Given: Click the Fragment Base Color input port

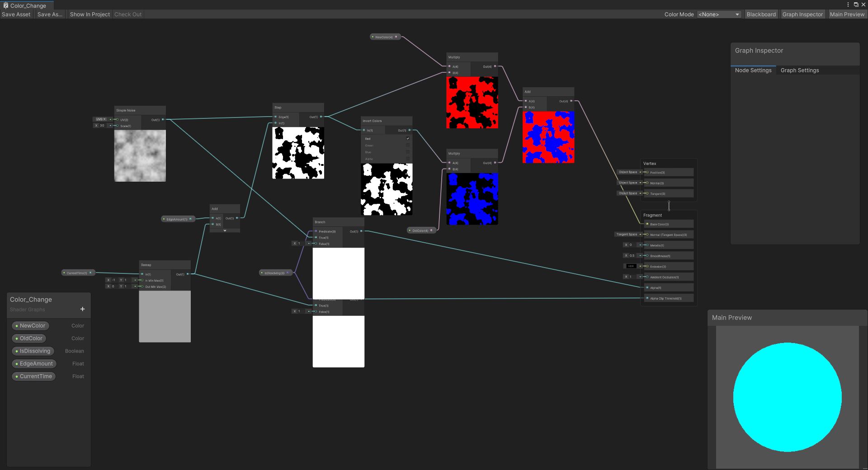Looking at the screenshot, I should coord(647,224).
